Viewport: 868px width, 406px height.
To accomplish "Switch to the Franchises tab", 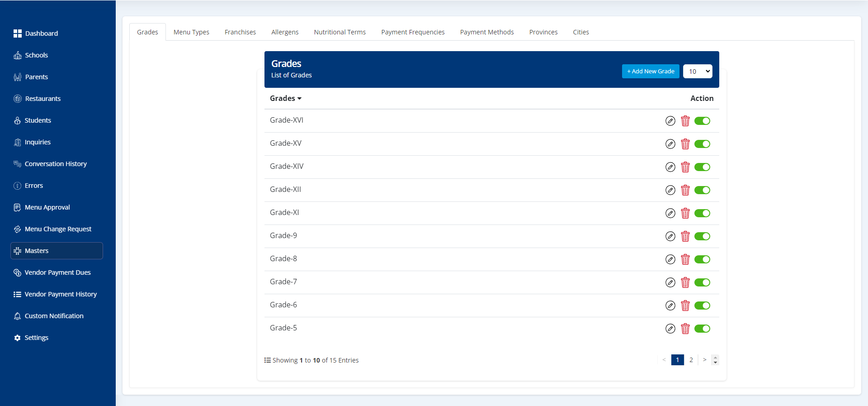I will [x=240, y=32].
